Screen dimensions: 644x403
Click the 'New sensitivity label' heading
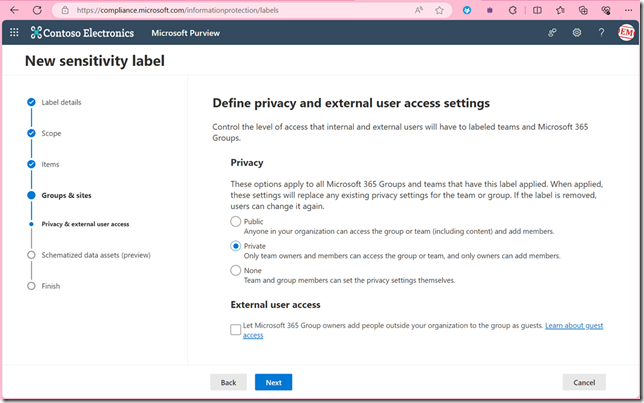point(95,61)
